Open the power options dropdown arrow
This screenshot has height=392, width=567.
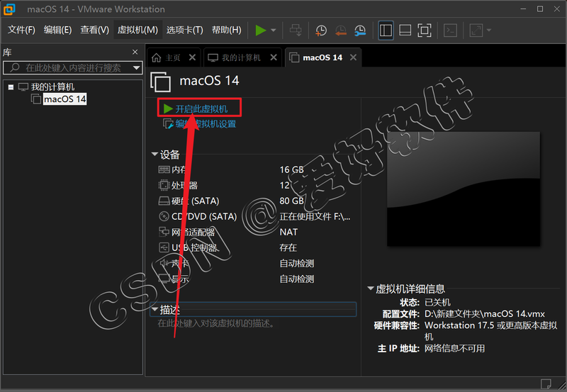pos(274,30)
